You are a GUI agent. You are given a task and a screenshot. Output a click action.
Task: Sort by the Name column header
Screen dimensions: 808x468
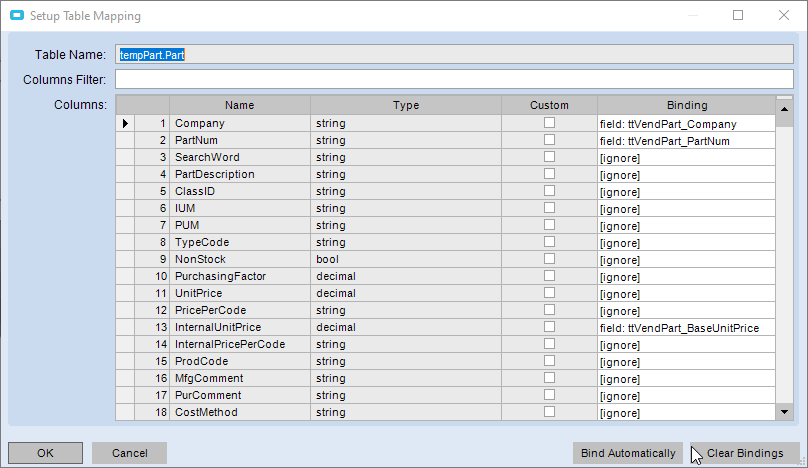pos(240,105)
